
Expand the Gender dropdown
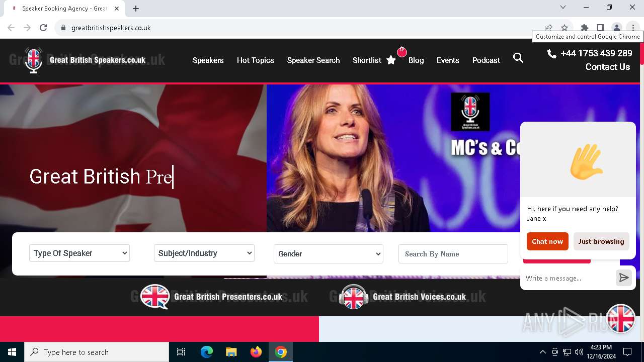click(x=329, y=254)
